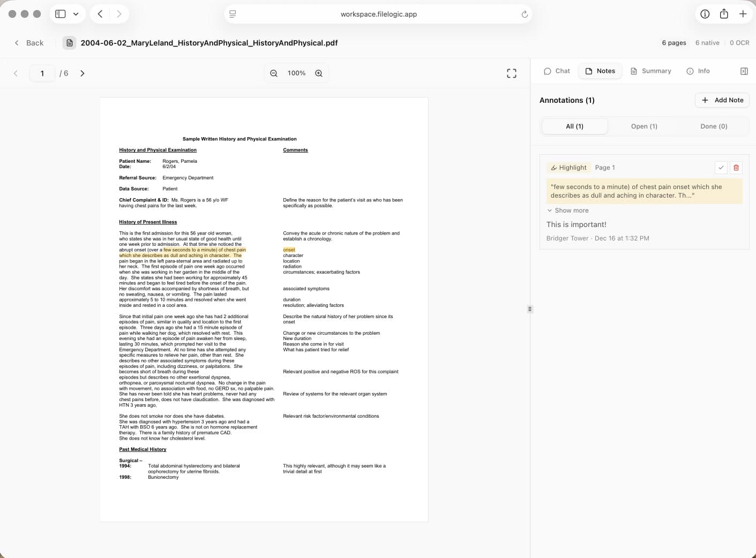The image size is (756, 558).
Task: Click the "This is important!" note text
Action: (577, 224)
